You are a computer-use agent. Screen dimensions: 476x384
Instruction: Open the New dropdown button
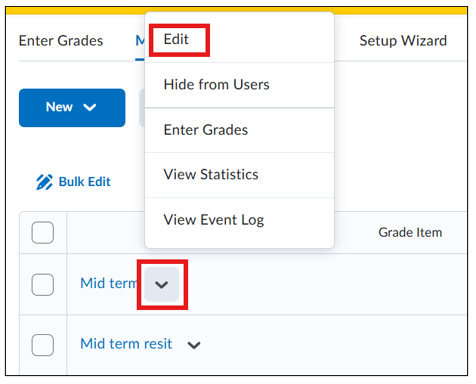(72, 108)
